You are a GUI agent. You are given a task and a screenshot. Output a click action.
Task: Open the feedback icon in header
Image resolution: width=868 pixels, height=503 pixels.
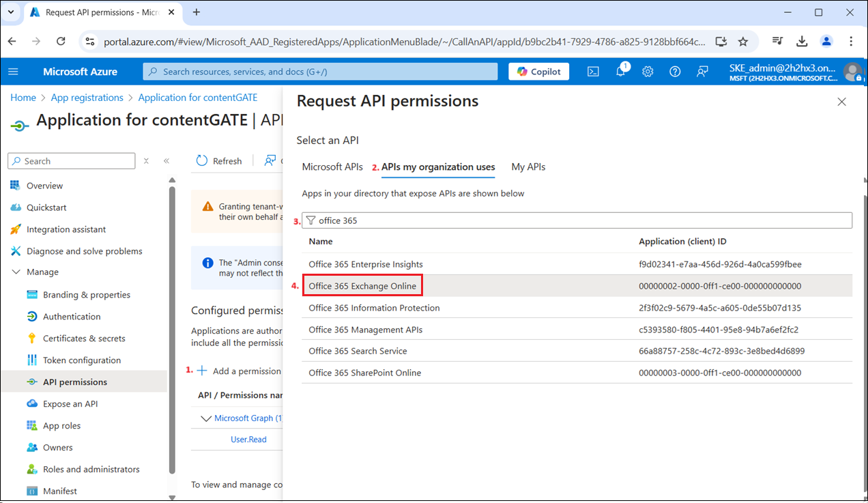coord(702,72)
